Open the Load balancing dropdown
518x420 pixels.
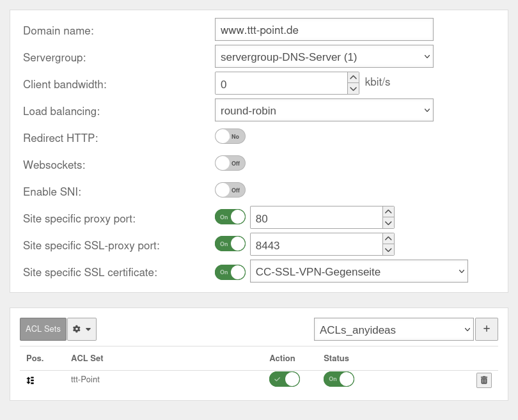pyautogui.click(x=324, y=110)
